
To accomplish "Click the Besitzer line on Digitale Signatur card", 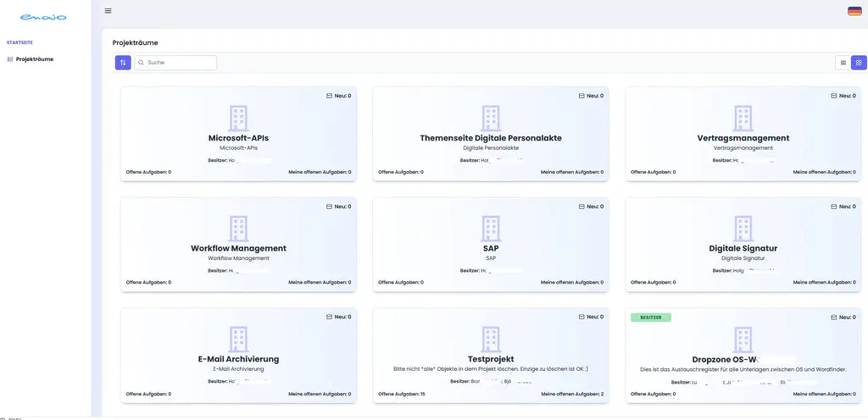I will tap(743, 271).
